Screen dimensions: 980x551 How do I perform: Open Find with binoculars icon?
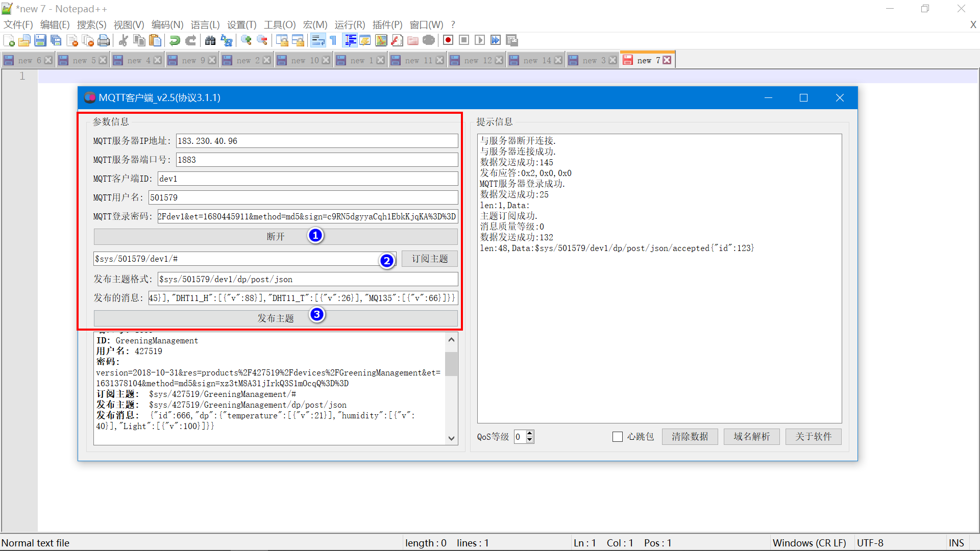pos(210,40)
